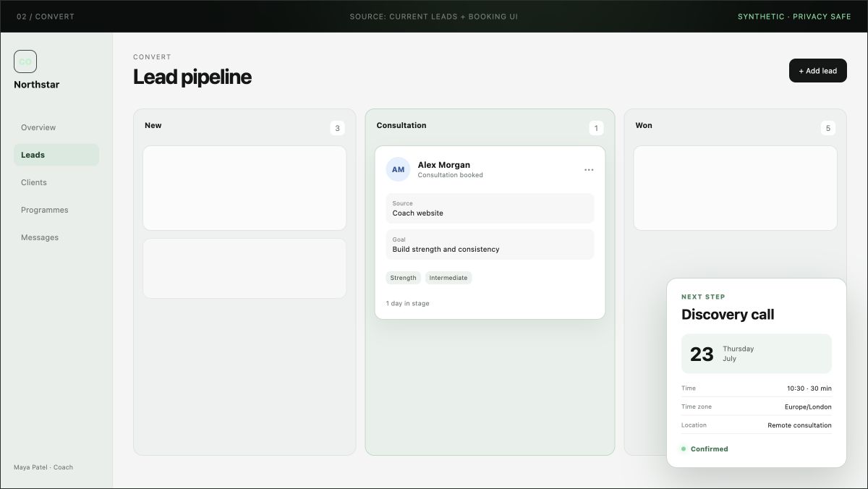
Task: Click the Consultation column header
Action: click(401, 125)
